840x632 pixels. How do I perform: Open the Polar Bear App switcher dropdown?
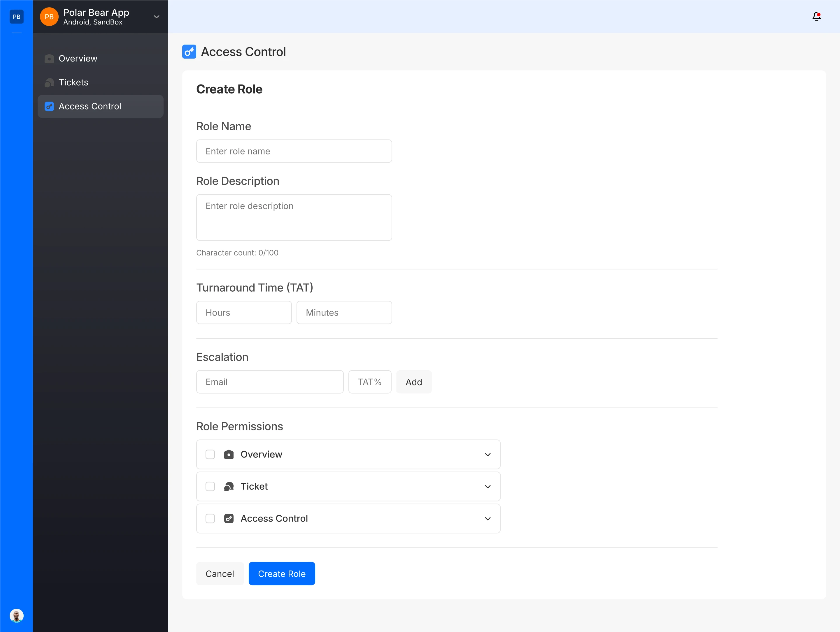[156, 17]
